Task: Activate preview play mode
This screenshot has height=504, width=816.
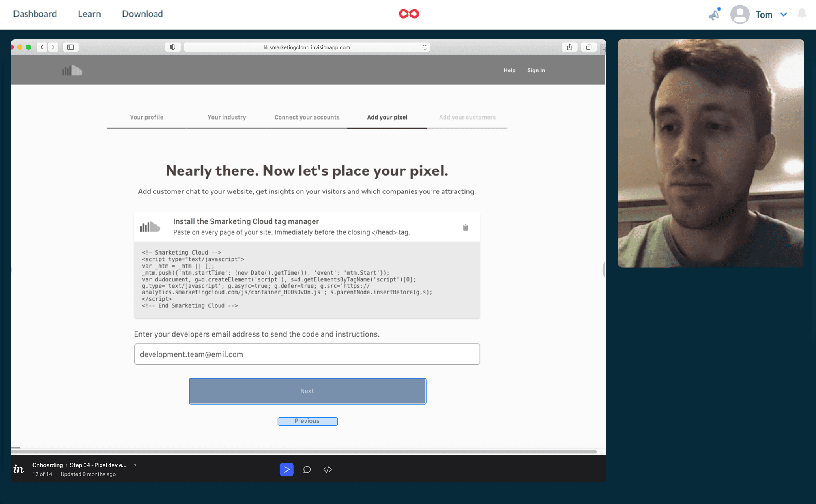Action: click(x=286, y=469)
